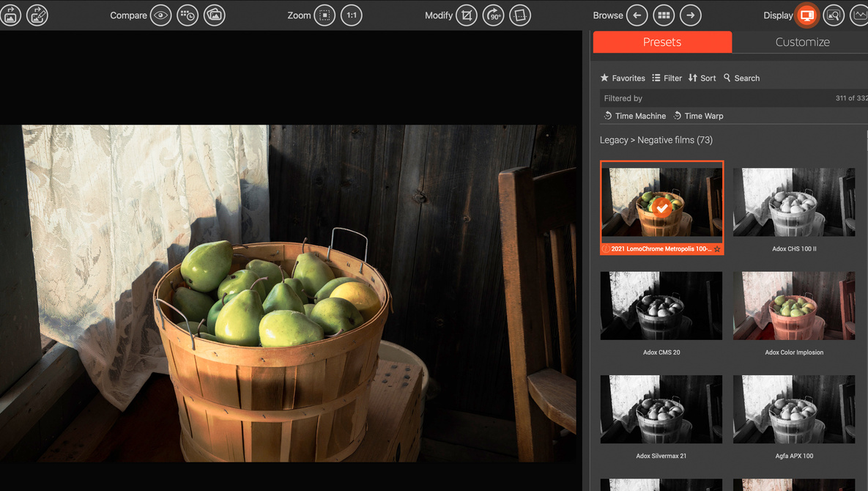Click the export image icon
The height and width of the screenshot is (491, 868).
(x=10, y=15)
